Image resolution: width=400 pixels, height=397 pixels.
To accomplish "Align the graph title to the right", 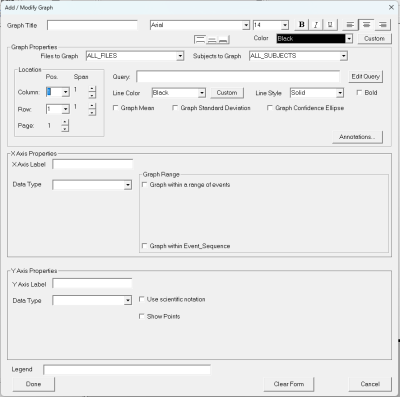I will (383, 25).
